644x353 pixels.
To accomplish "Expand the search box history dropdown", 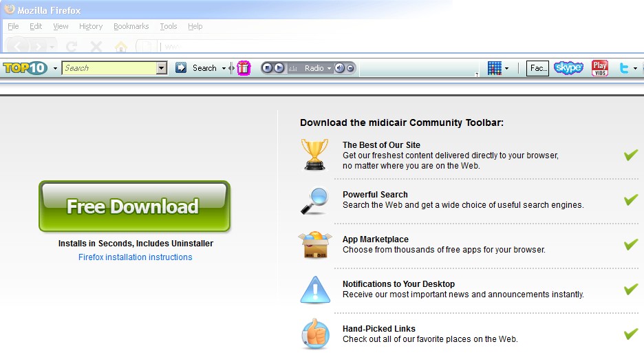I will tap(162, 68).
